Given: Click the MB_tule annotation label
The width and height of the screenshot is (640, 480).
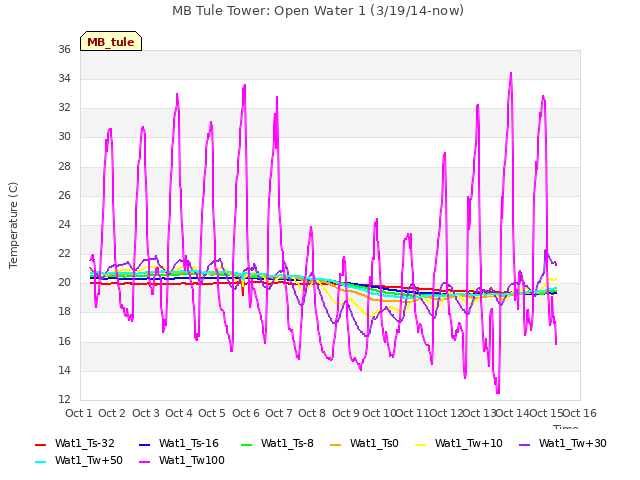Looking at the screenshot, I should point(111,41).
